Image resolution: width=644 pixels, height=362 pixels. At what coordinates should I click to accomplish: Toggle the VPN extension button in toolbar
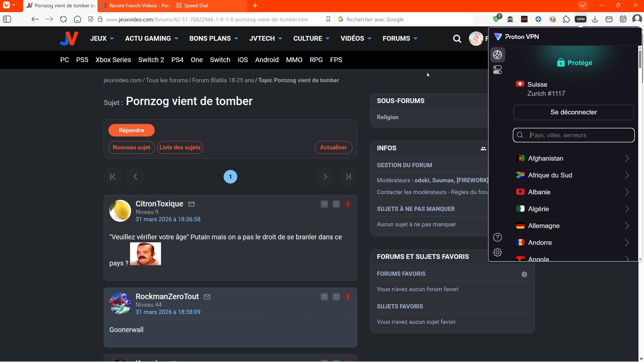580,19
